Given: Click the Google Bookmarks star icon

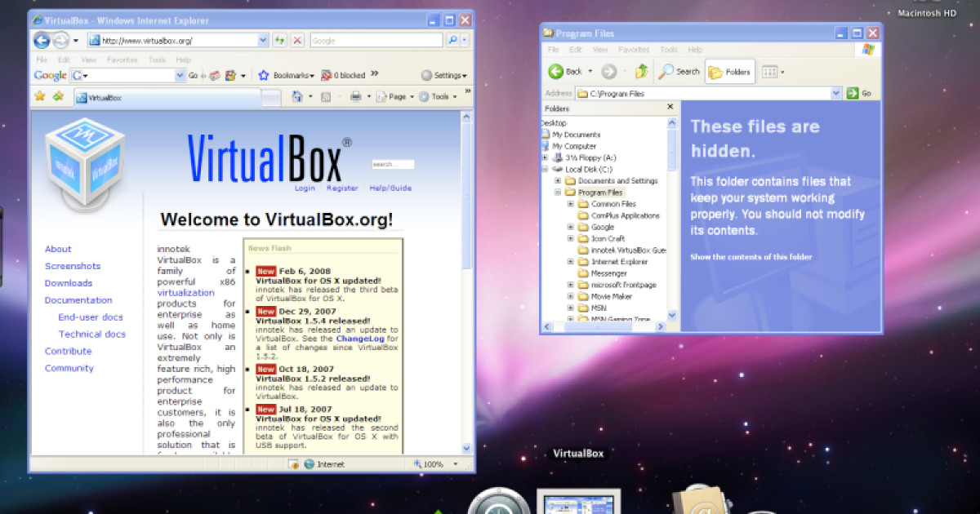Looking at the screenshot, I should pos(263,74).
